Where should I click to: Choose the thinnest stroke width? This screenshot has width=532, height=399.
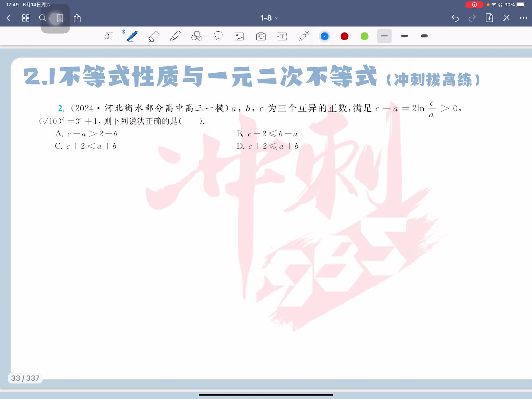pos(384,36)
